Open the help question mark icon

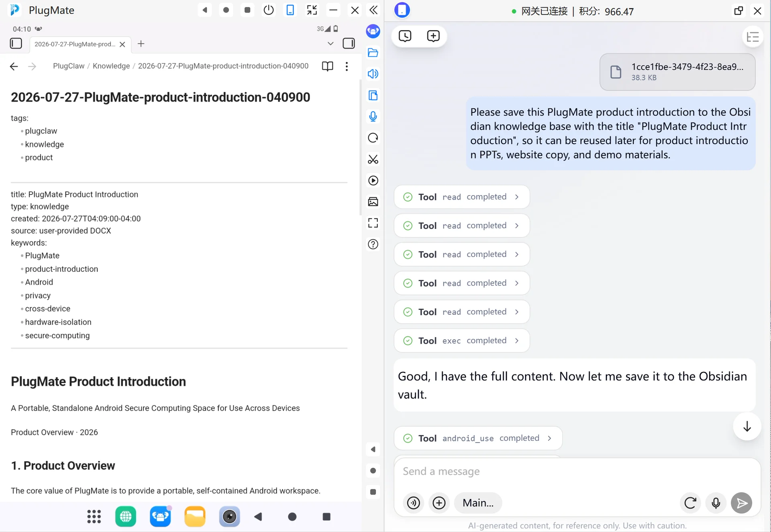point(373,244)
